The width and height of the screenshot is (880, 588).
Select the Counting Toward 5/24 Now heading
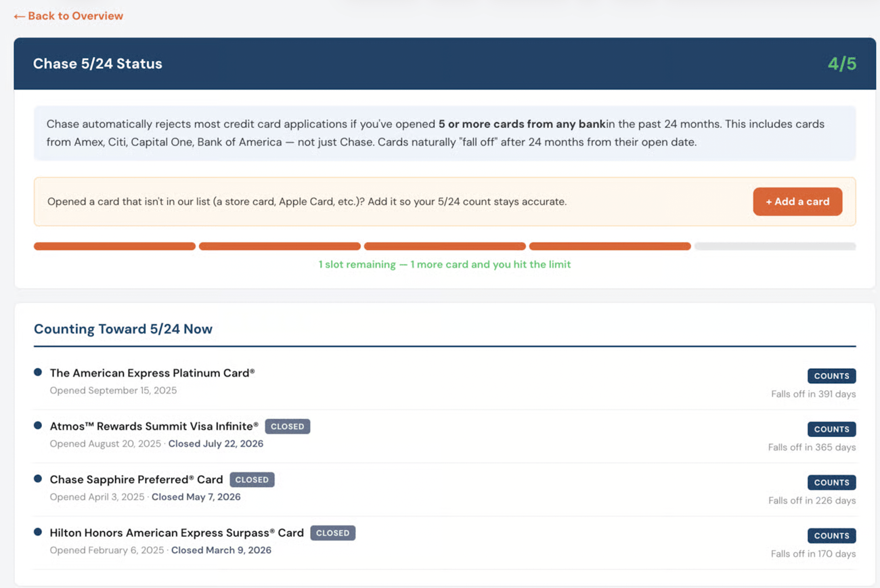click(123, 329)
